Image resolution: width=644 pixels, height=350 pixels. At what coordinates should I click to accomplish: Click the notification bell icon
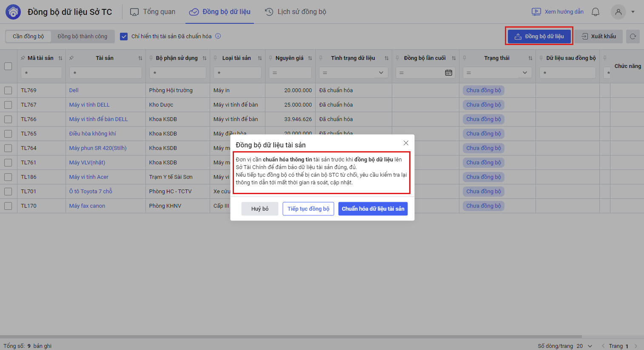coord(596,12)
